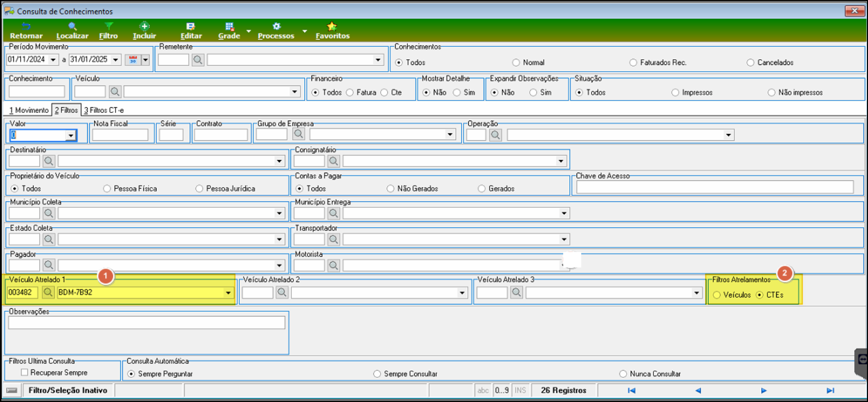The width and height of the screenshot is (868, 402).
Task: Switch to 2 Filtros tab
Action: pos(67,110)
